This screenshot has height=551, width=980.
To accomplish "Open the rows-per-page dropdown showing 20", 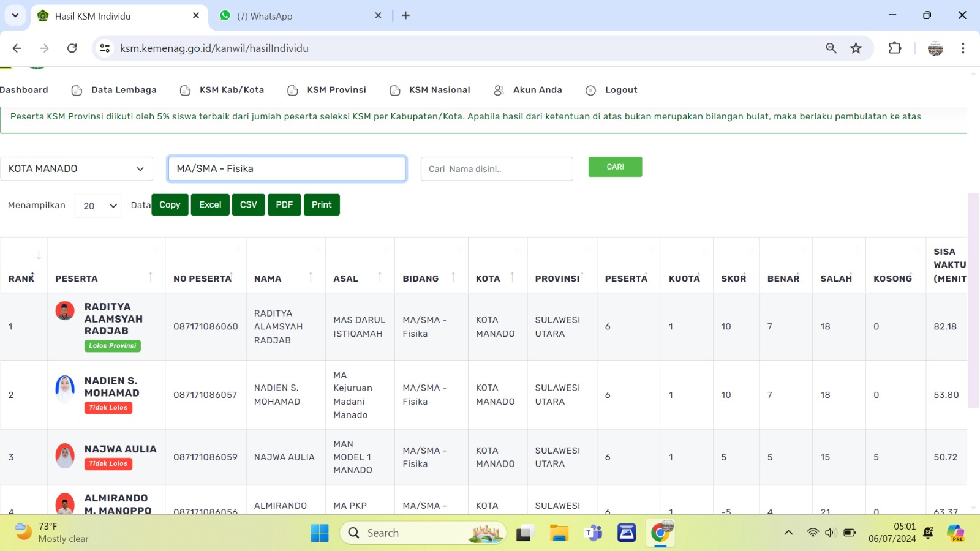I will click(x=99, y=206).
